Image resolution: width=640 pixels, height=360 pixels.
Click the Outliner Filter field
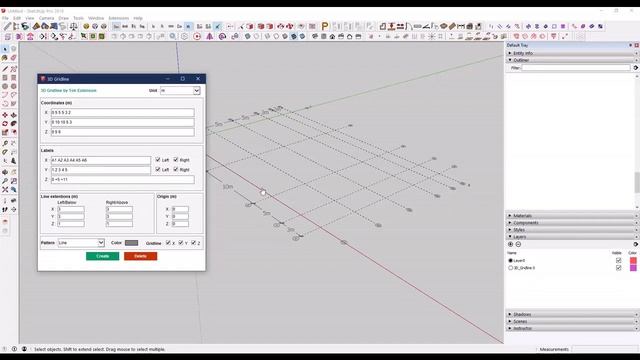coord(576,67)
